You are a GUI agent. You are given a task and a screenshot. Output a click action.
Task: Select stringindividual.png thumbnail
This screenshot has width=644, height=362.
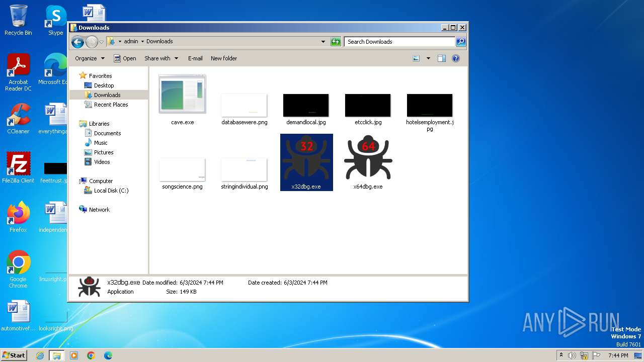pos(244,169)
